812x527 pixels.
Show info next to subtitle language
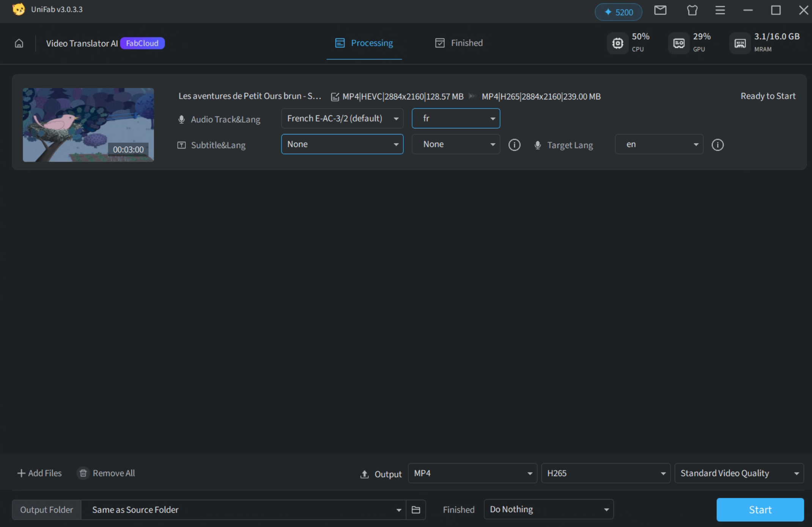tap(514, 145)
